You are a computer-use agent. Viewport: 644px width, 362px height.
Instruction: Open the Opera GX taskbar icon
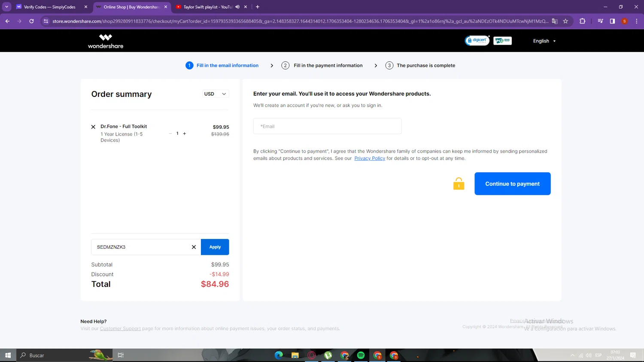pos(312,355)
